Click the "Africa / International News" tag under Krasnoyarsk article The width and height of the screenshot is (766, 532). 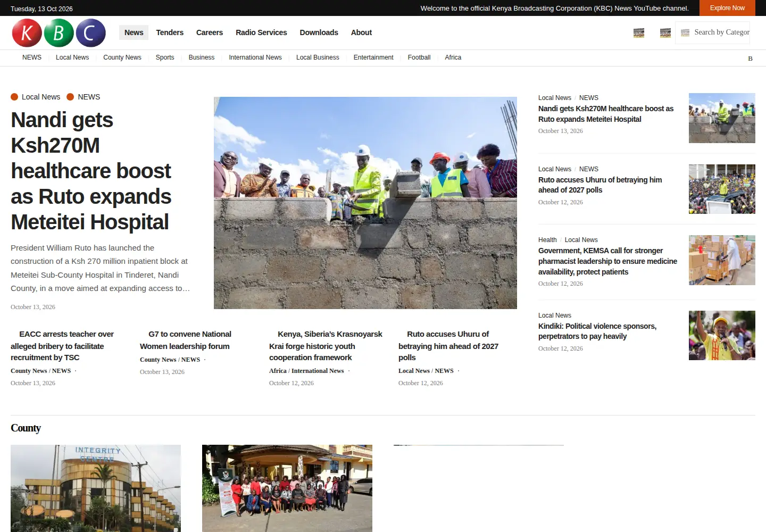pyautogui.click(x=306, y=371)
